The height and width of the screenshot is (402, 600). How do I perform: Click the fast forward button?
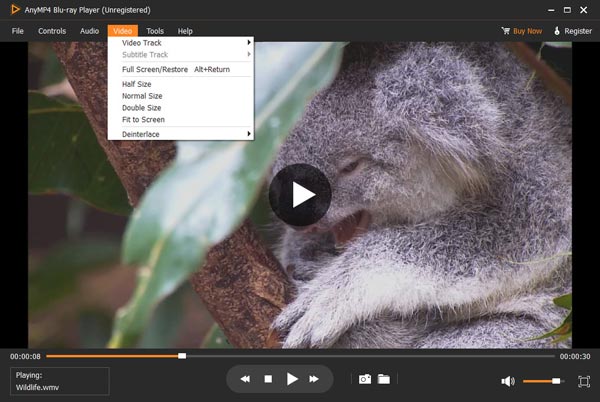coord(314,379)
